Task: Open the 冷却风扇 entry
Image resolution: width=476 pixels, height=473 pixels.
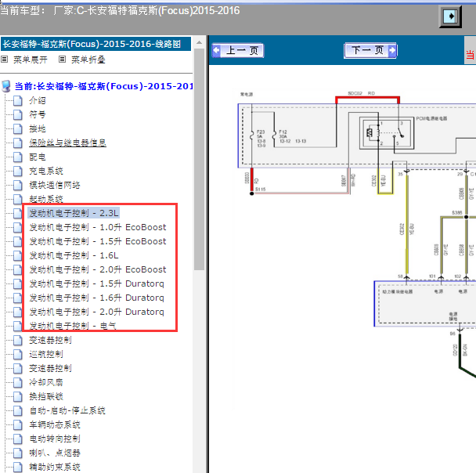Action: tap(46, 382)
